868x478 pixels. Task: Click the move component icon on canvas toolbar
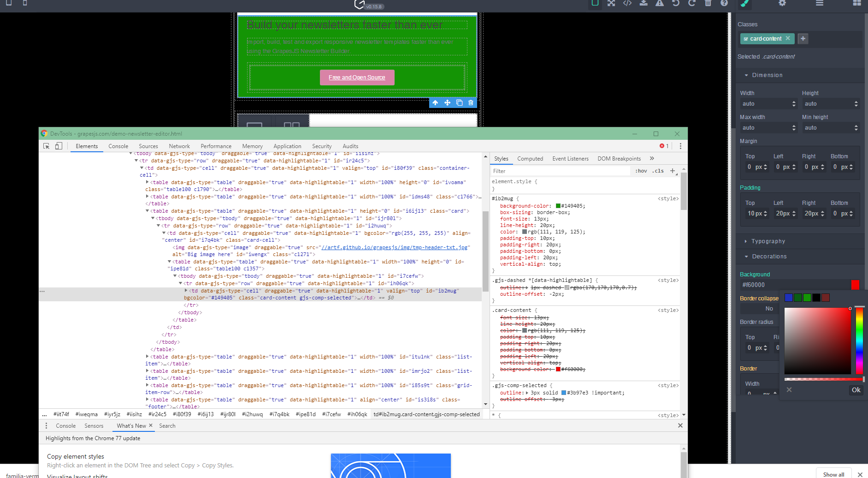point(447,102)
